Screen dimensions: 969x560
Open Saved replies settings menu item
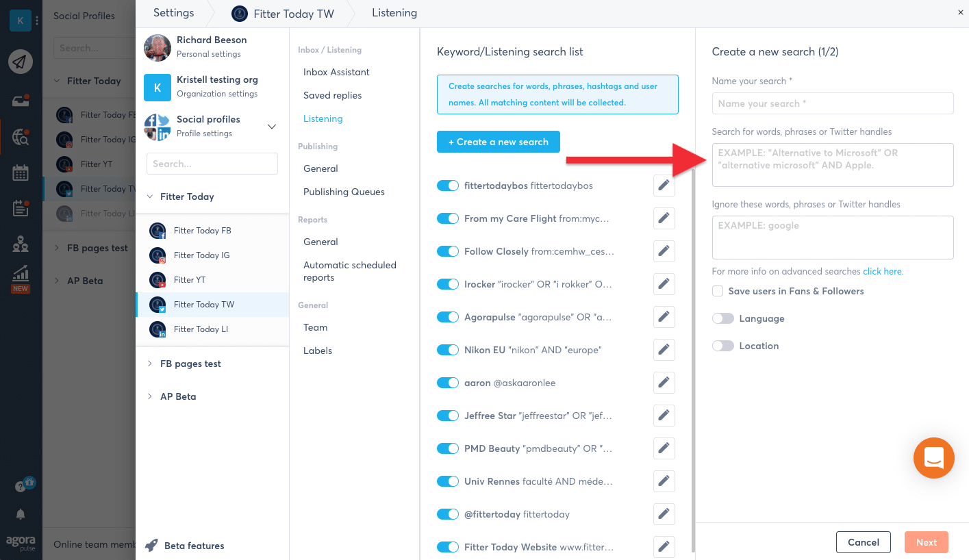[332, 95]
